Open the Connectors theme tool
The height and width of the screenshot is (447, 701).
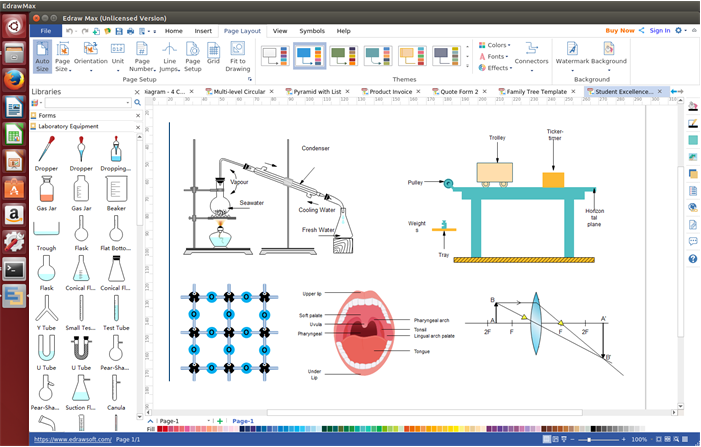click(x=531, y=56)
